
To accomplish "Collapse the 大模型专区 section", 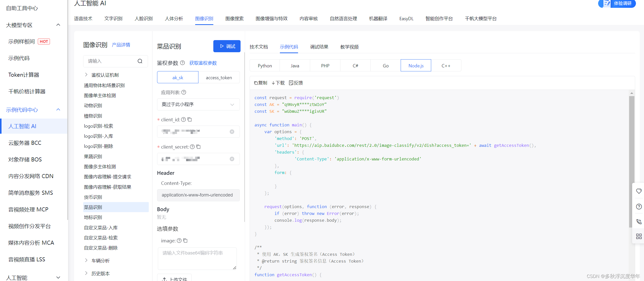I will click(58, 25).
